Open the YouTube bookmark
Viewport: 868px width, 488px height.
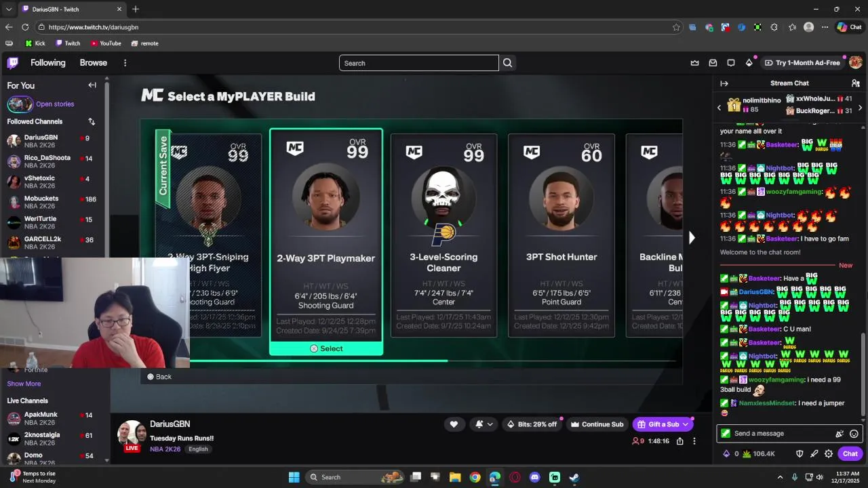click(x=105, y=43)
